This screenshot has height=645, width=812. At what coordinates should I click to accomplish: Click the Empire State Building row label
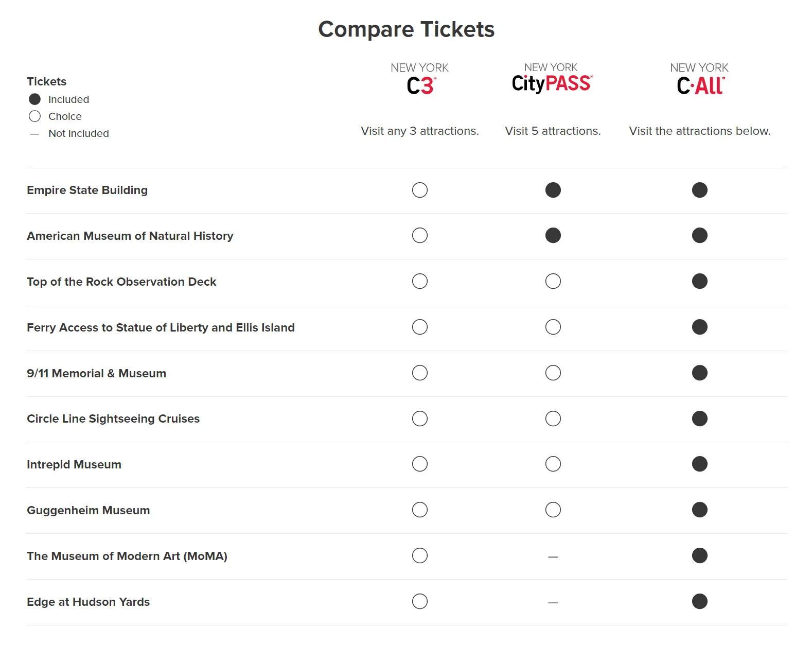(87, 190)
